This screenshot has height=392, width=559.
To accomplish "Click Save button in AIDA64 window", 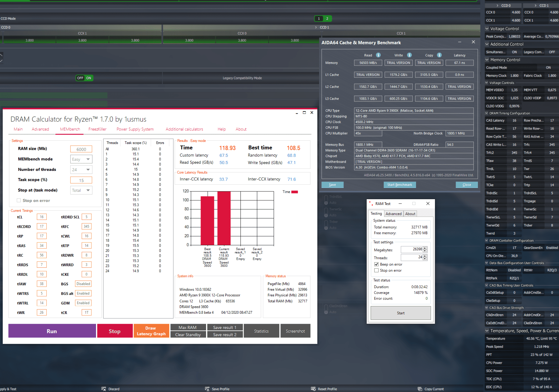I will (333, 185).
